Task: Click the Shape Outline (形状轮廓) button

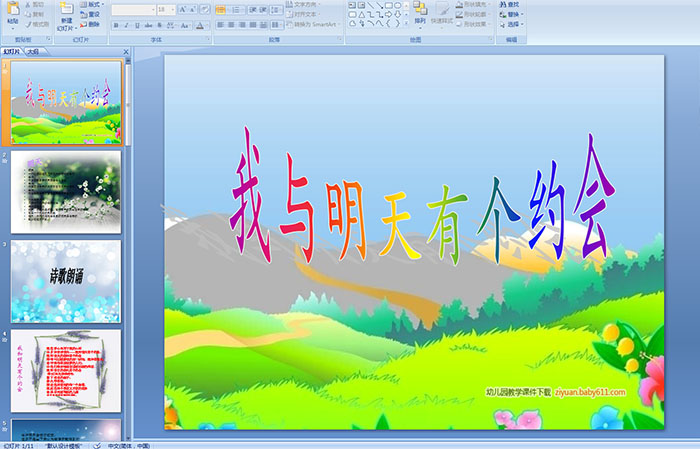Action: 474,14
